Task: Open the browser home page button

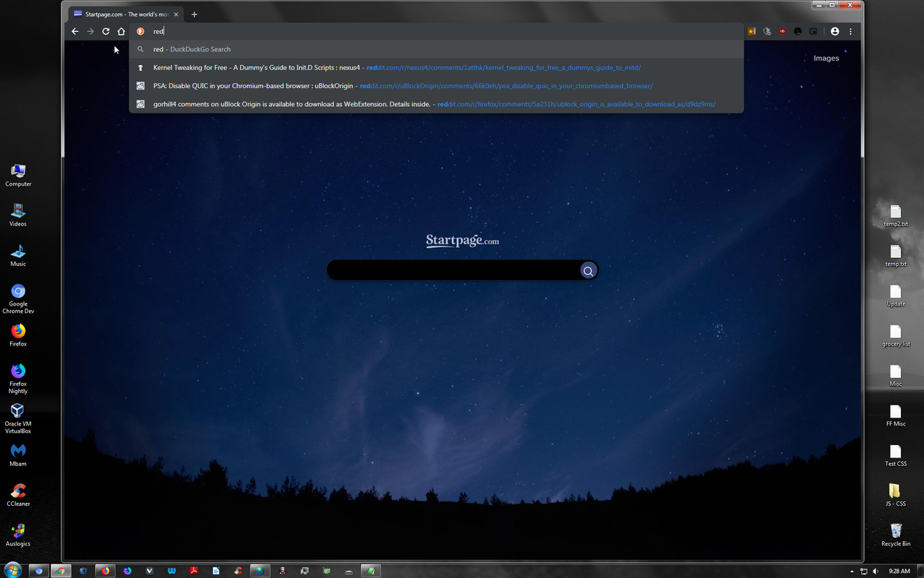Action: click(x=121, y=31)
